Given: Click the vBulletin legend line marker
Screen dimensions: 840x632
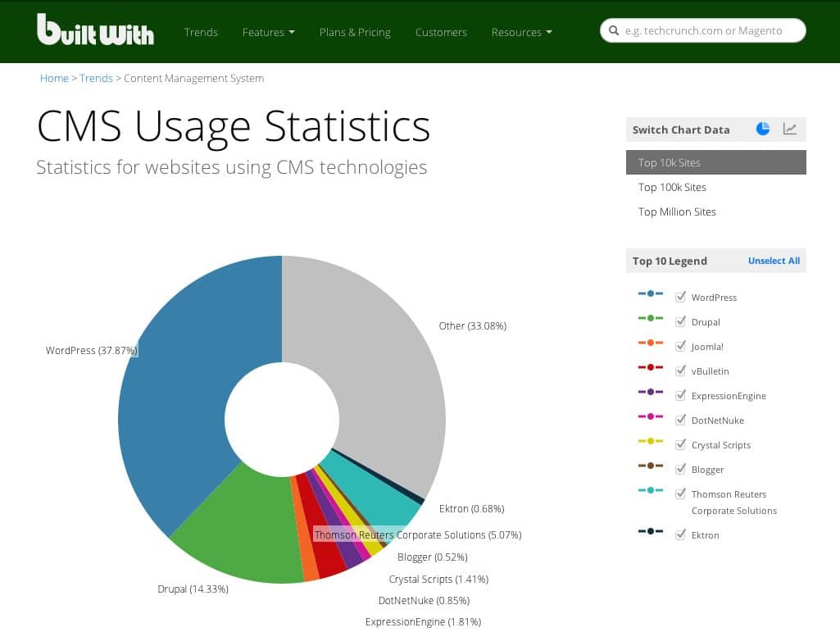Looking at the screenshot, I should 651,368.
